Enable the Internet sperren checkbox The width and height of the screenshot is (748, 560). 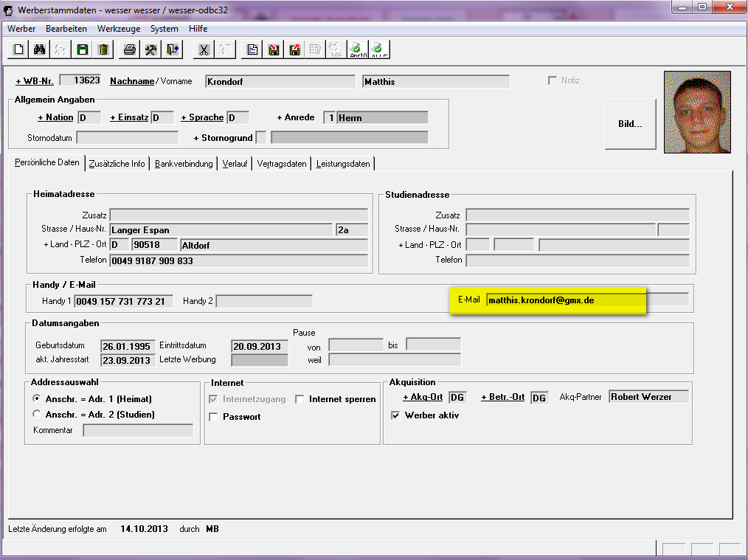(300, 399)
